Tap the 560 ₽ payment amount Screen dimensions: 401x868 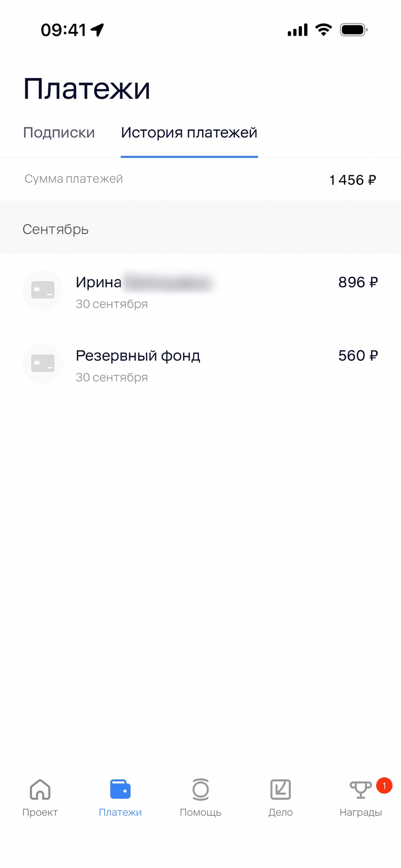[x=358, y=356]
